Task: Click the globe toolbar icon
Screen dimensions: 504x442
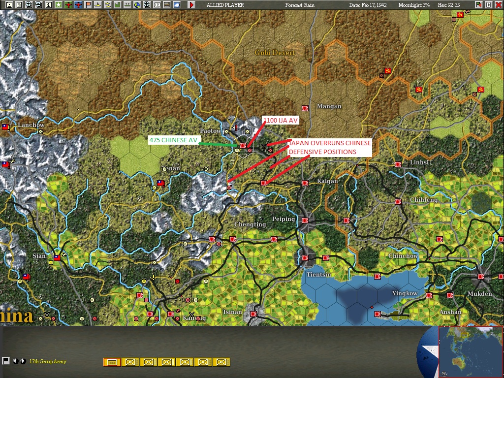Action: [x=137, y=5]
